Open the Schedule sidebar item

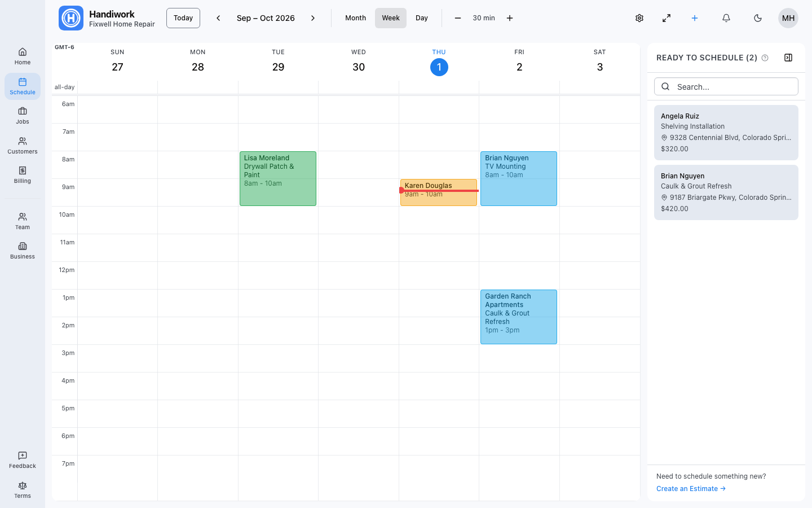23,86
